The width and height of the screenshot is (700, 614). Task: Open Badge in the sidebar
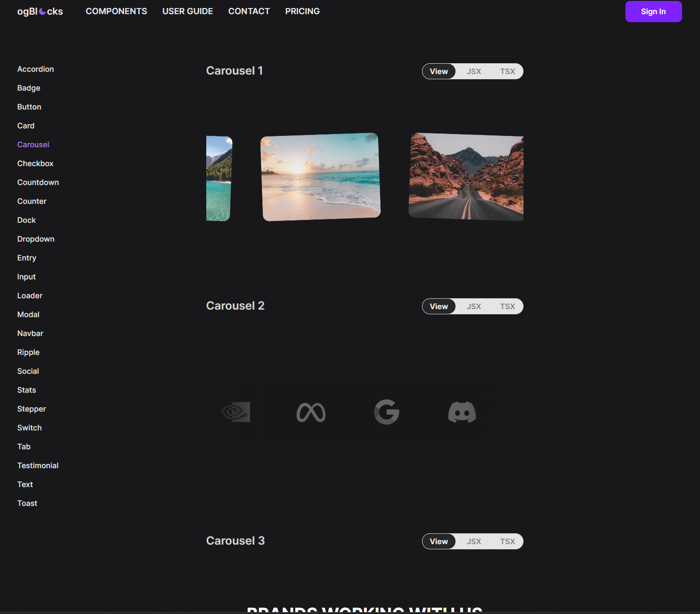29,88
